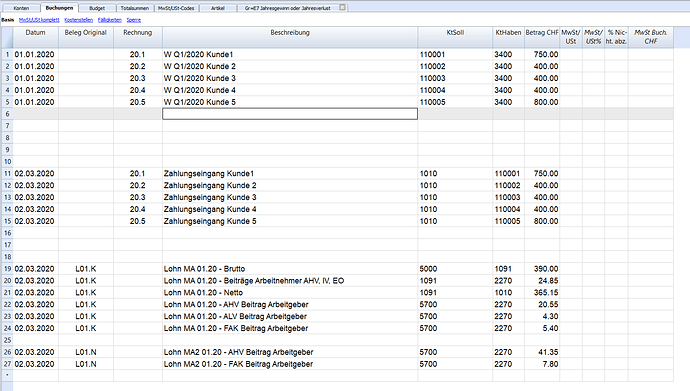Click 'Lohn MA 01.20 - ALV Beitrag Arbeitgeber'
Viewport: 690px width, 391px height.
pyautogui.click(x=290, y=316)
